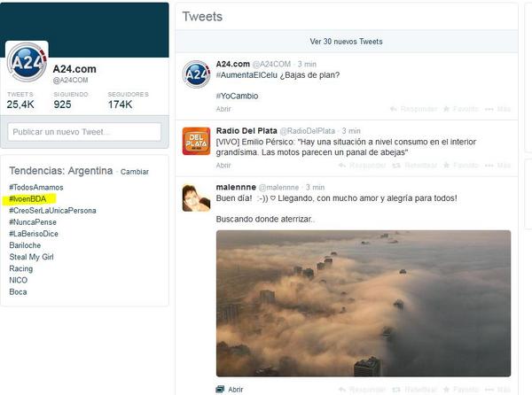The image size is (532, 395).
Task: Open the A24 profile avatar
Action: click(27, 62)
